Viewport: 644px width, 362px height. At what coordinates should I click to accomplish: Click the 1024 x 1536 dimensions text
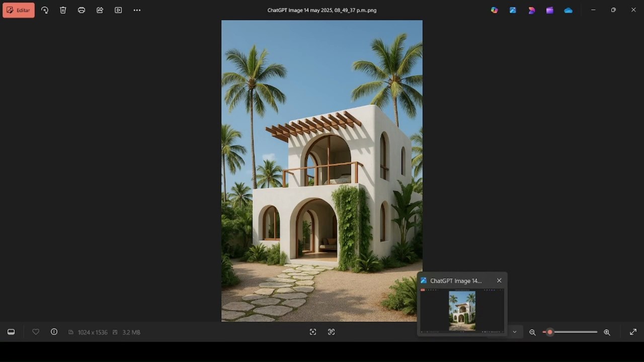tap(93, 332)
